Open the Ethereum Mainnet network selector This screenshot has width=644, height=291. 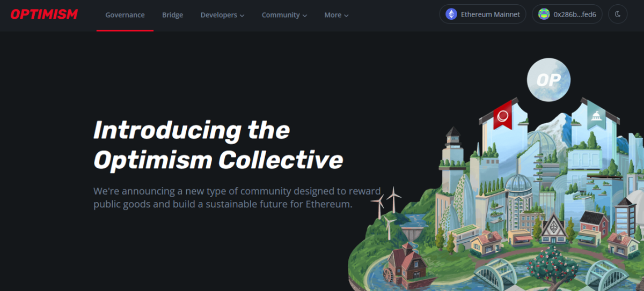(482, 14)
